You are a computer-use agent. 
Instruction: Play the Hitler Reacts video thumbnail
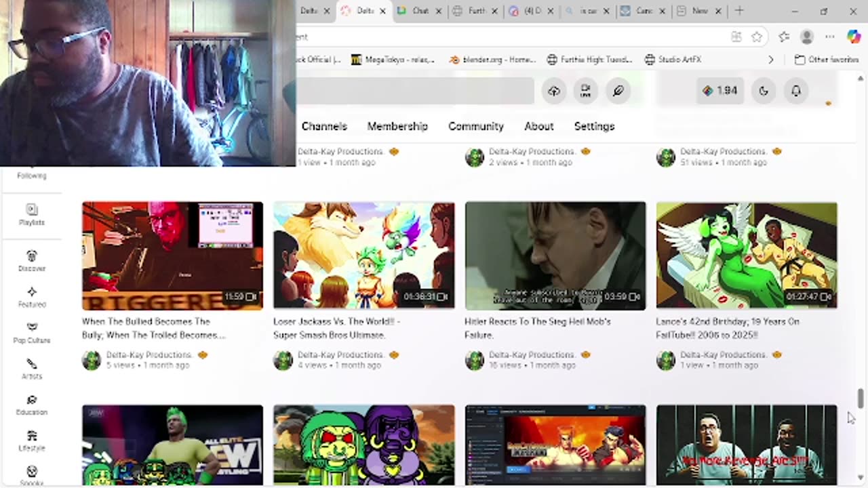(555, 256)
